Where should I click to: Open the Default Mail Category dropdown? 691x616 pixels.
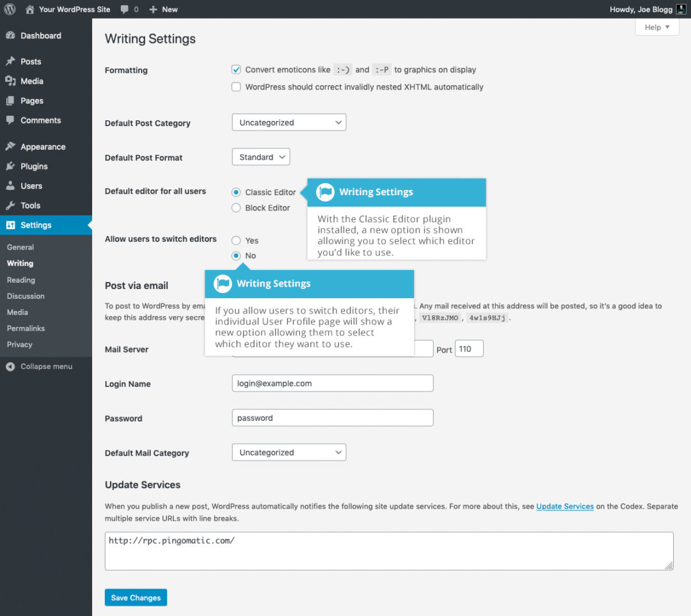(289, 452)
